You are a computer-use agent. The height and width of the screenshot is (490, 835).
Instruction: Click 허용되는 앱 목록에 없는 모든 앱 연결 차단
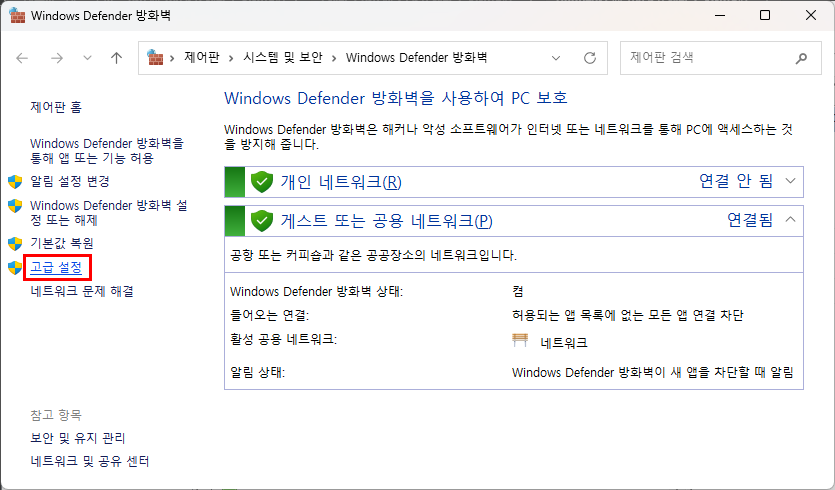(627, 315)
